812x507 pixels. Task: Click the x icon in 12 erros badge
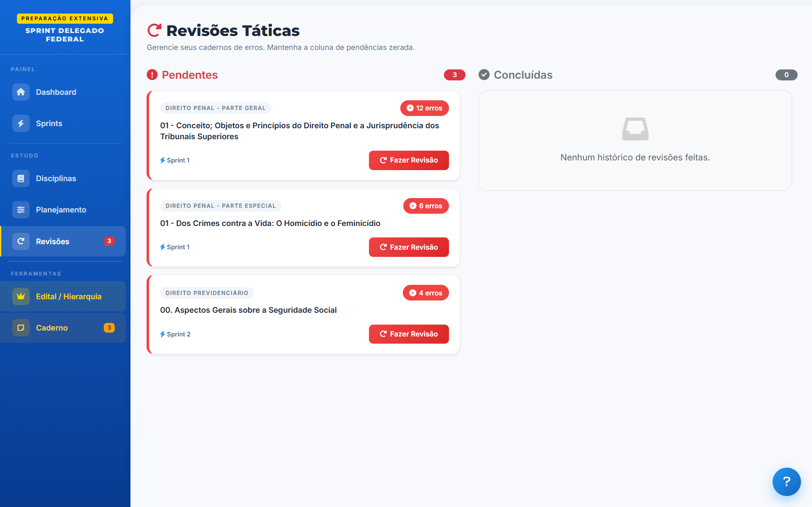pyautogui.click(x=410, y=108)
